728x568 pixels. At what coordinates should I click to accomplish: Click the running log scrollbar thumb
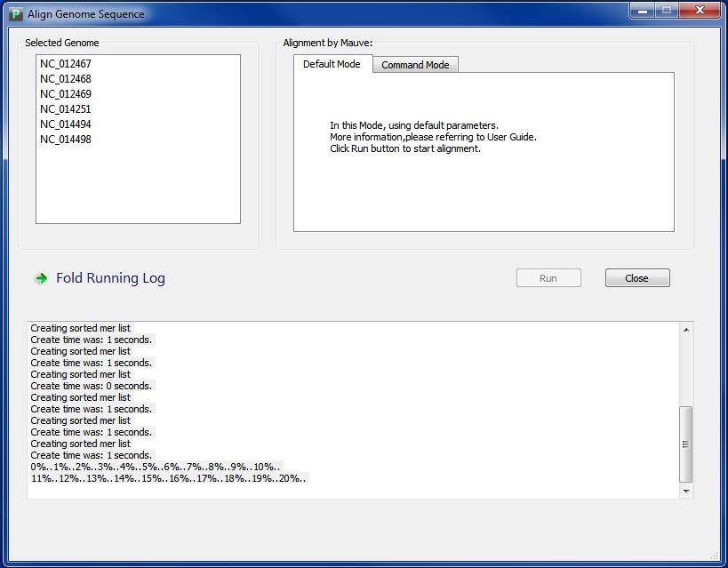tap(685, 444)
